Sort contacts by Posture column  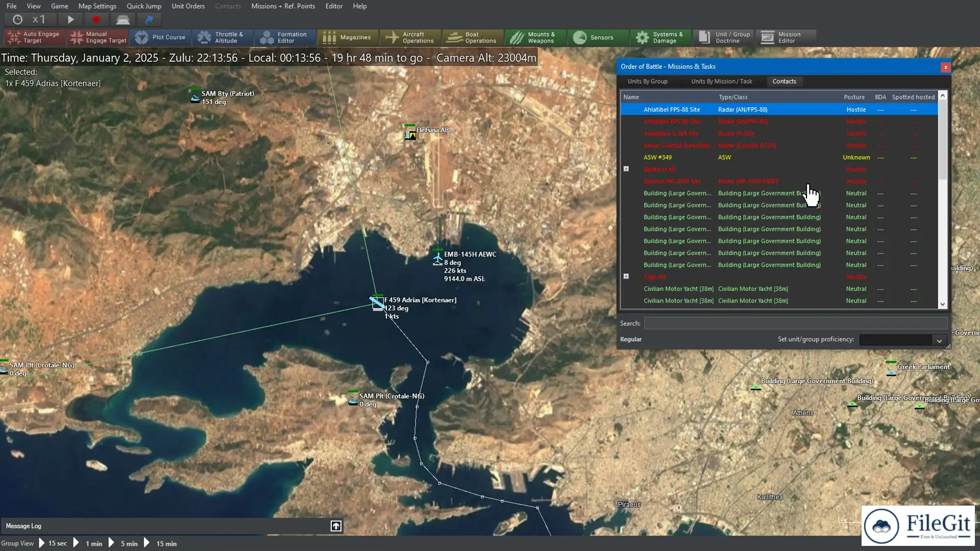(x=854, y=97)
